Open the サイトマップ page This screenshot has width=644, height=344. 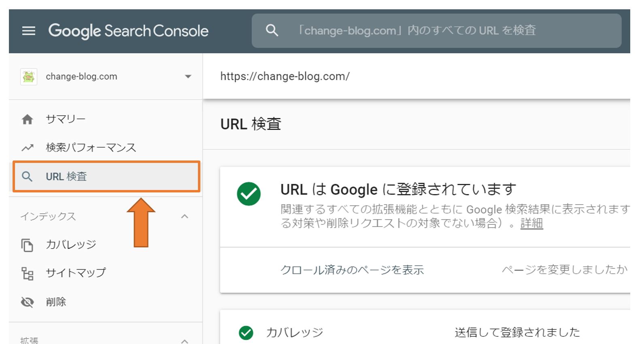point(76,273)
